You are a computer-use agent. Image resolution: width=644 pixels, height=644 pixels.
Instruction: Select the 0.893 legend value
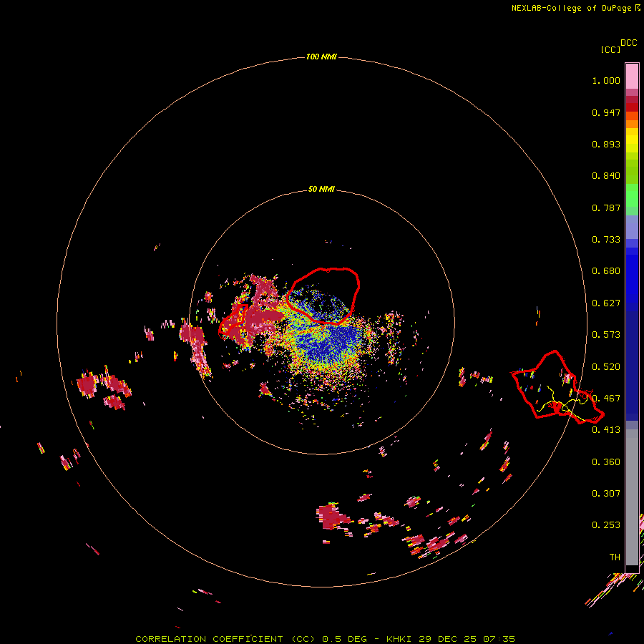click(606, 144)
